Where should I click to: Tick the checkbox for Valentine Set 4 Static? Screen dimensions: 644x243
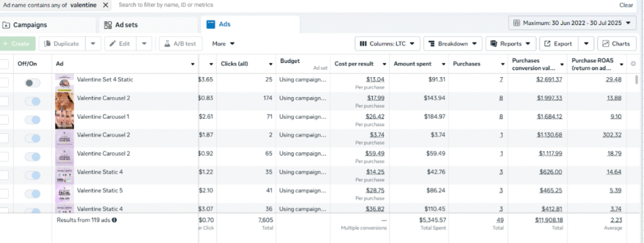pos(4,83)
